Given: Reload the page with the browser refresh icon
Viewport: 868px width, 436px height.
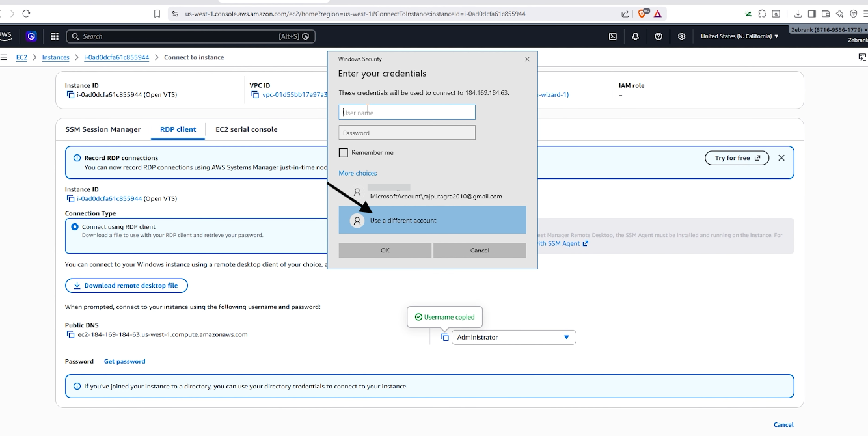Looking at the screenshot, I should (x=26, y=14).
